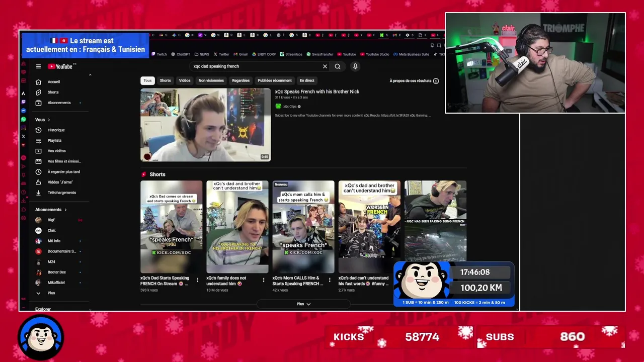
Task: Open options for xQc's family short
Action: point(264,280)
